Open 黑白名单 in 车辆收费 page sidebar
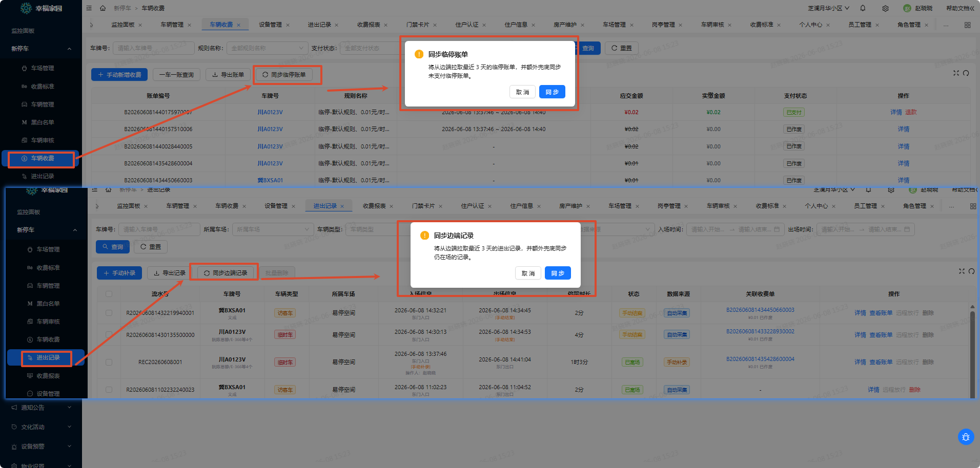Image resolution: width=980 pixels, height=468 pixels. [42, 122]
